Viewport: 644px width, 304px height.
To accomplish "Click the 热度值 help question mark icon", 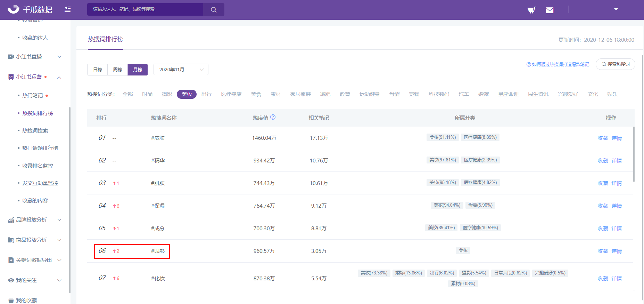I will [273, 117].
